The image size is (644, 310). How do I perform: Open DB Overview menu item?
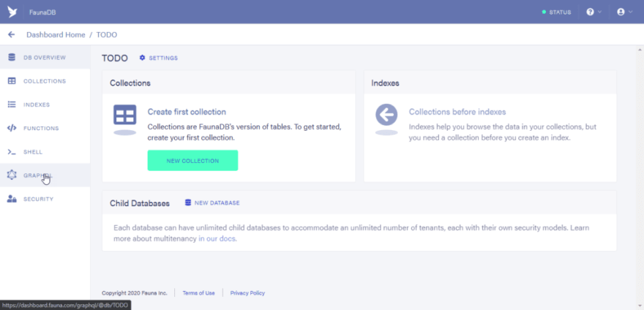[x=45, y=58]
